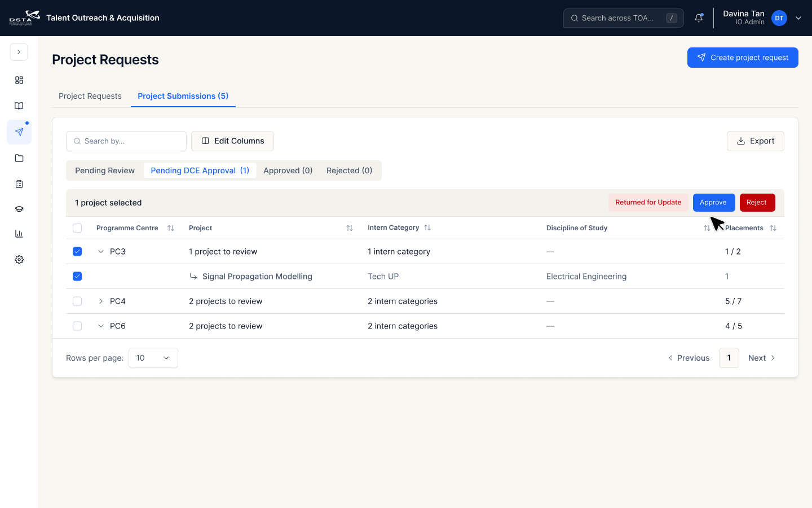Select the paper plane icon in the sidebar
Image resolution: width=812 pixels, height=508 pixels.
pyautogui.click(x=19, y=132)
